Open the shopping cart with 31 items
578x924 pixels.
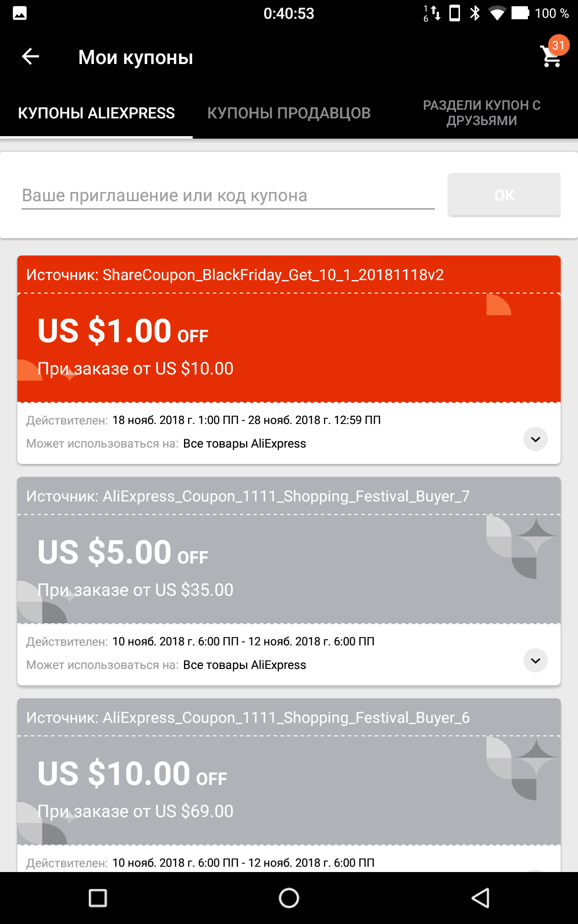[552, 55]
